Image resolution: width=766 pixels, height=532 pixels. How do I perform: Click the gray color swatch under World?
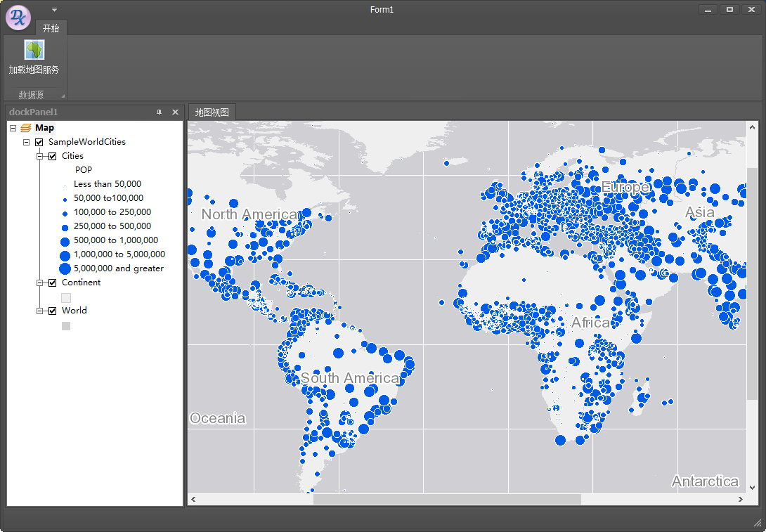65,325
